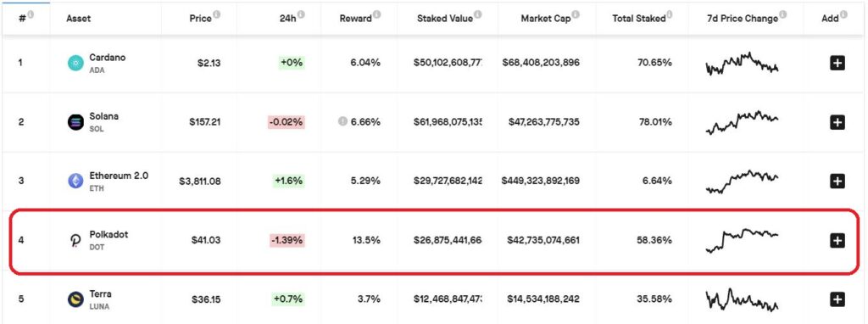Sort by the Asset column header
Image resolution: width=868 pixels, height=324 pixels.
[x=79, y=19]
